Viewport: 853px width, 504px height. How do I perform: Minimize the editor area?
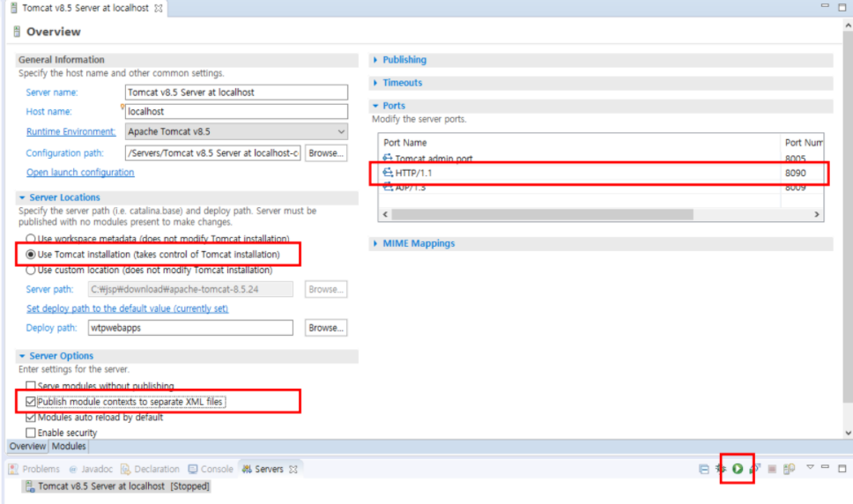[x=826, y=5]
